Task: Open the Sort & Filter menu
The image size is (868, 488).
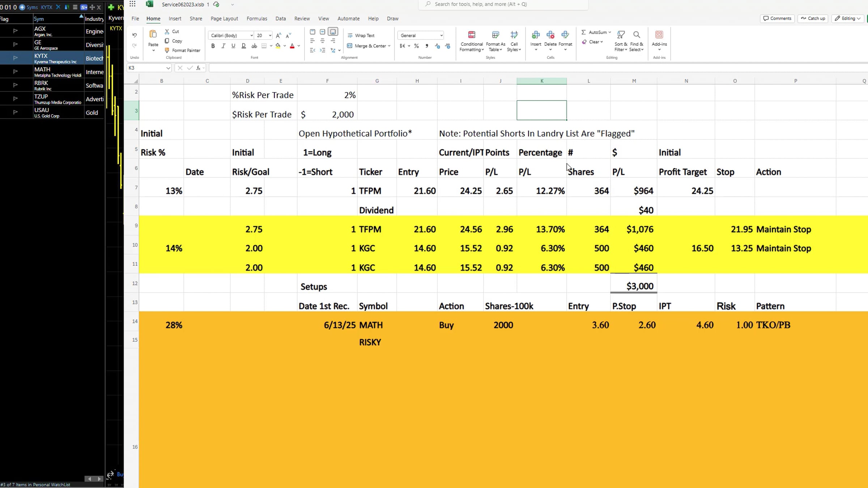Action: [x=621, y=41]
